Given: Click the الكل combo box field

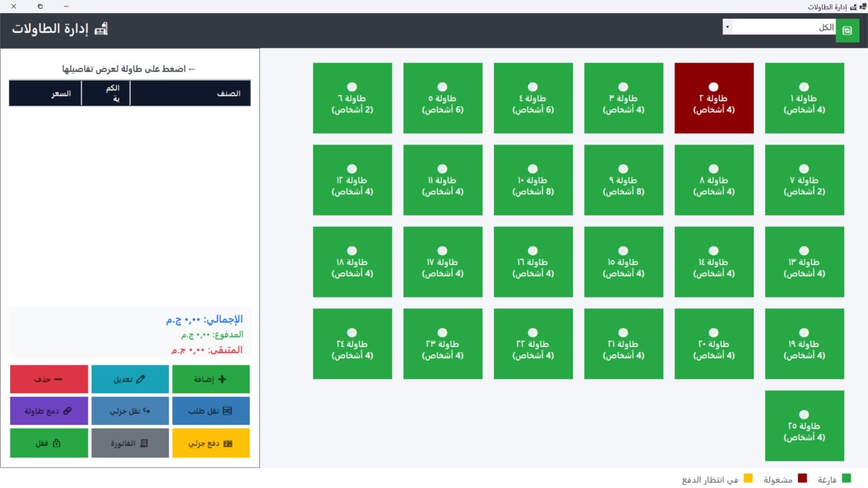Looking at the screenshot, I should [x=779, y=27].
